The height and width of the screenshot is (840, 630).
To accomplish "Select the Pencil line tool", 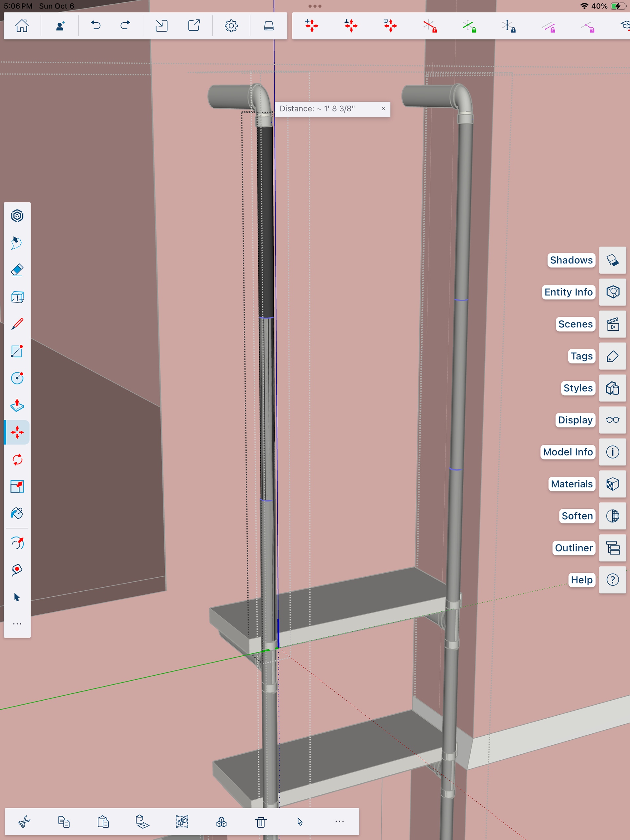I will click(17, 324).
